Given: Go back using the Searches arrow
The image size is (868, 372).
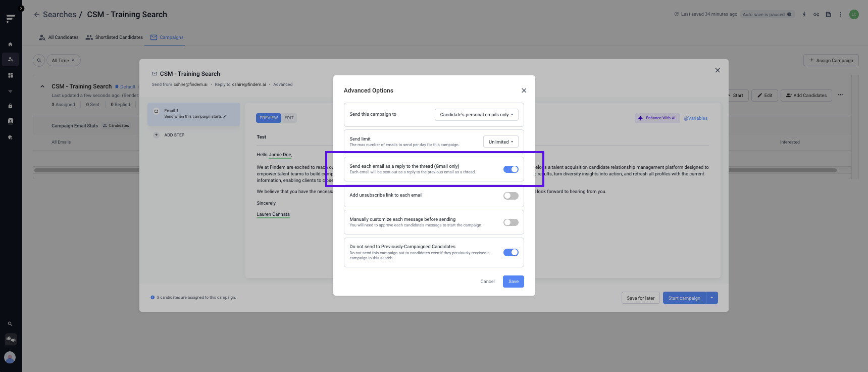Looking at the screenshot, I should [37, 15].
